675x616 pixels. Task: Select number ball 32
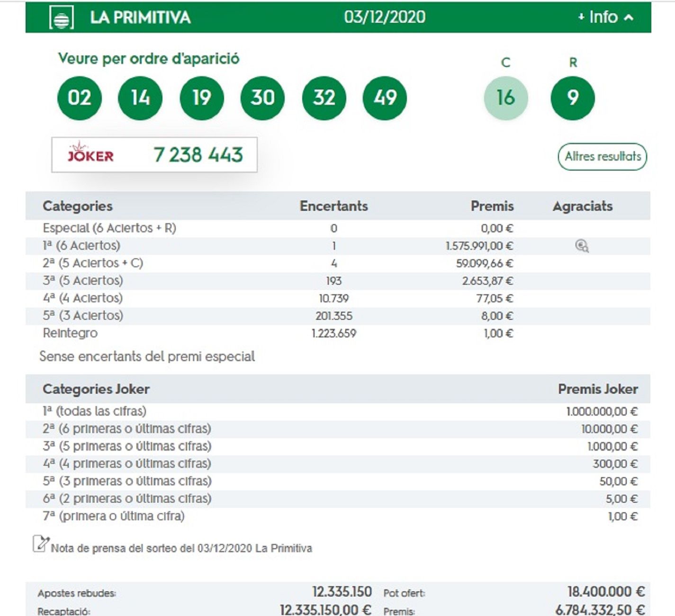[x=324, y=98]
